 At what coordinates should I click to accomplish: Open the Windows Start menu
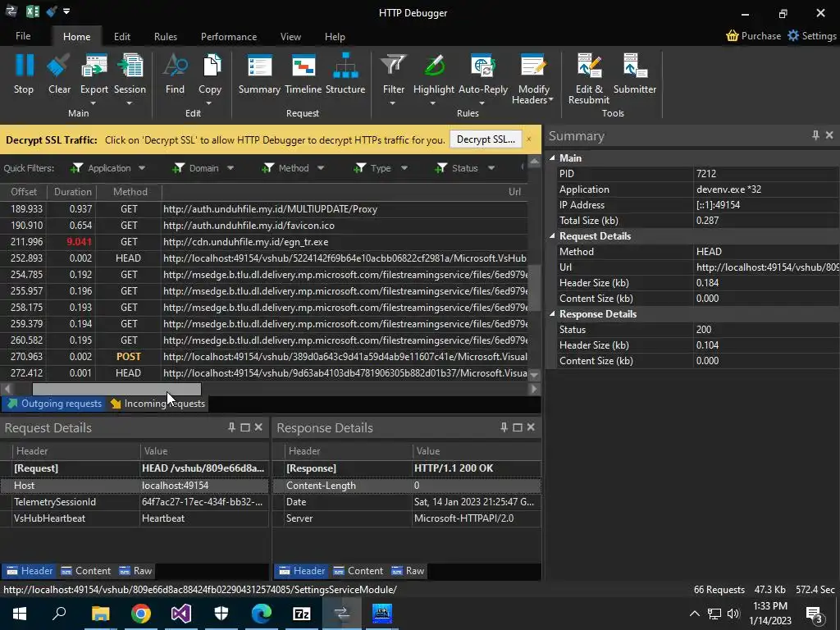click(x=20, y=613)
